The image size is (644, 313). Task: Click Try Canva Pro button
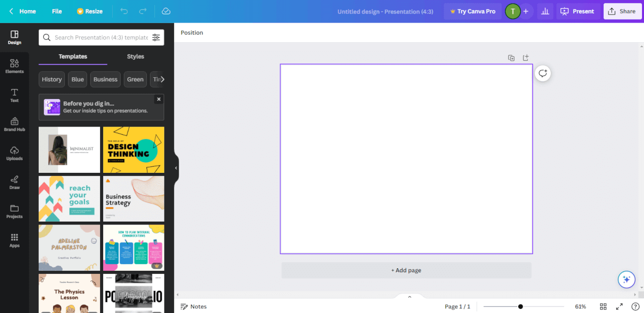tap(472, 11)
